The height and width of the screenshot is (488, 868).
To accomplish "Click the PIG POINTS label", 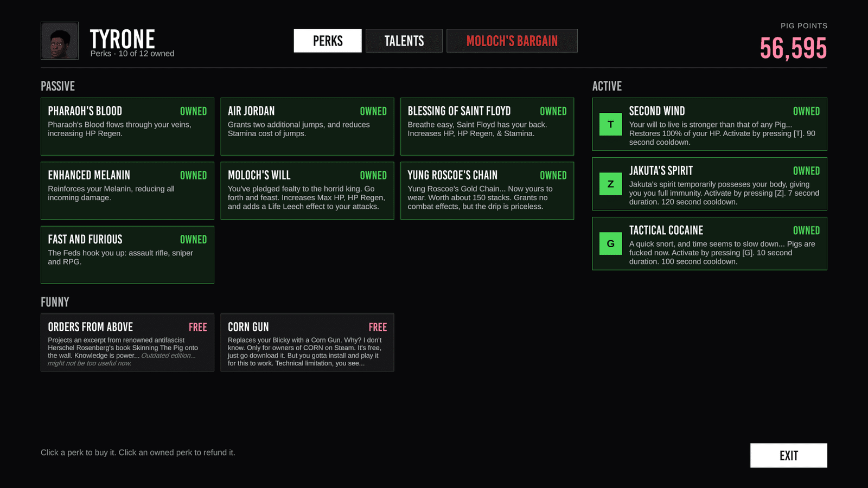I will tap(804, 25).
